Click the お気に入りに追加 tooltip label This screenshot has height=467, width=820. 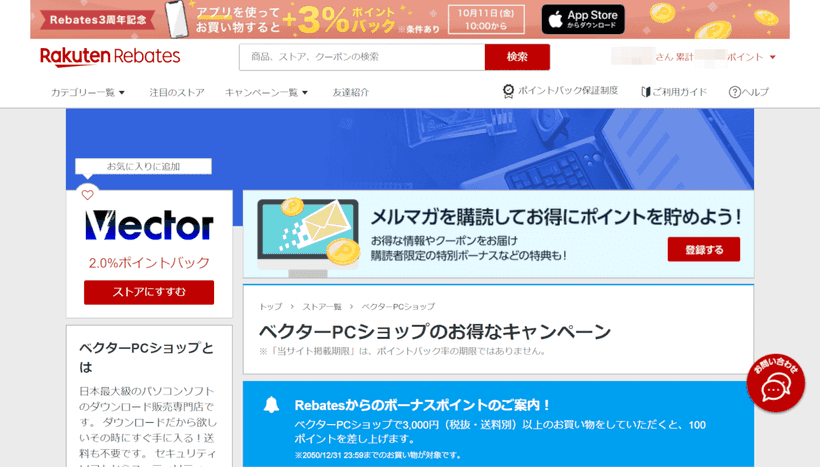[143, 166]
